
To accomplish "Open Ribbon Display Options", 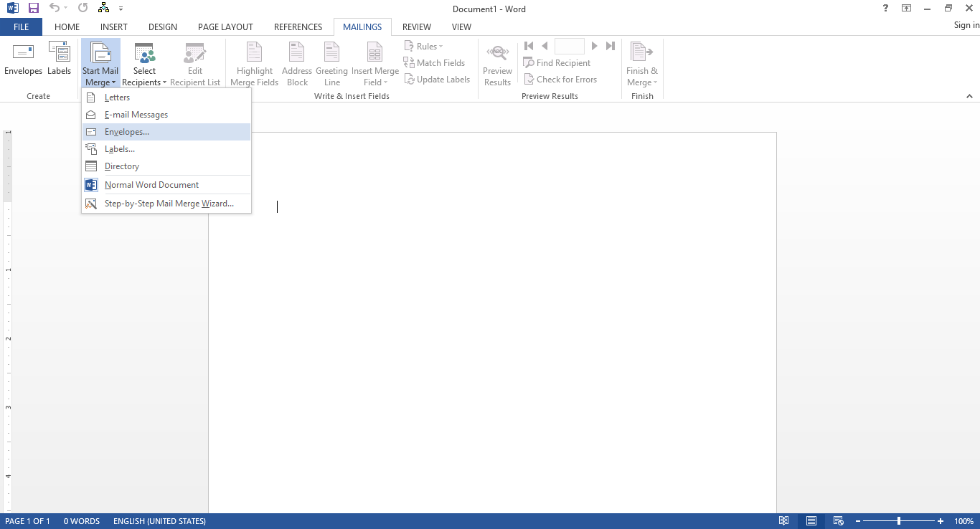I will [x=907, y=9].
